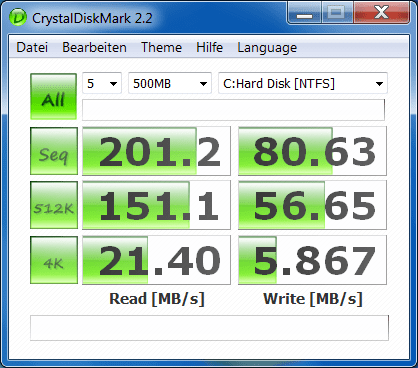Open the Bearbeiten menu

click(x=94, y=47)
